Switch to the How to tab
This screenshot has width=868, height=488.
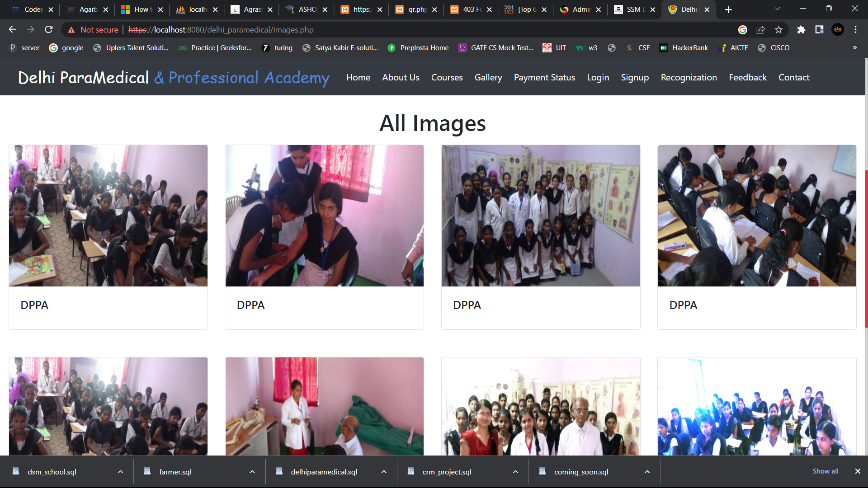(x=138, y=9)
